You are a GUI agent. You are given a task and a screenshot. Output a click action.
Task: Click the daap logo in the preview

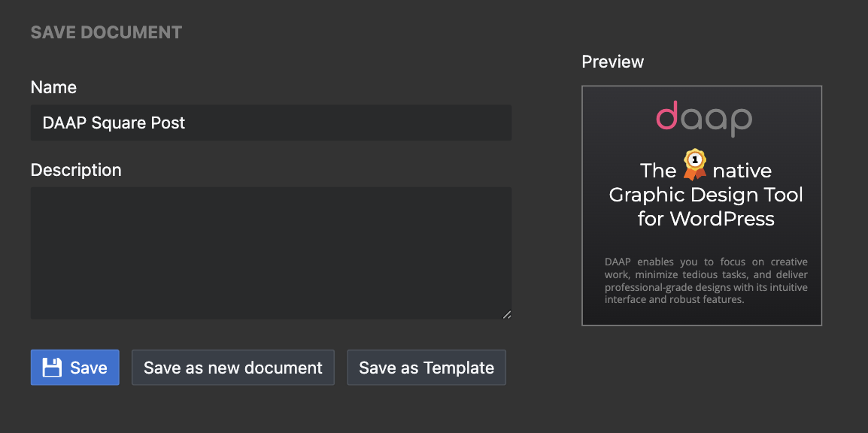point(703,118)
